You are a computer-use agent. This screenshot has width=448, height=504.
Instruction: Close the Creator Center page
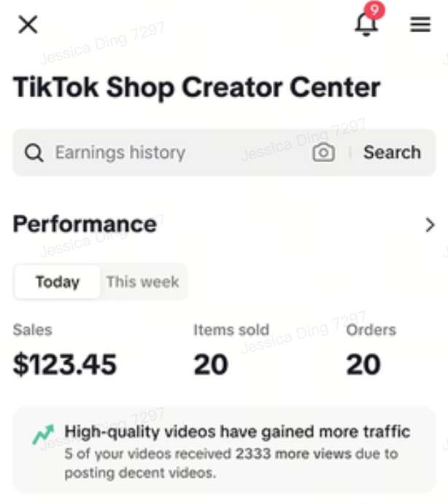coord(28,25)
